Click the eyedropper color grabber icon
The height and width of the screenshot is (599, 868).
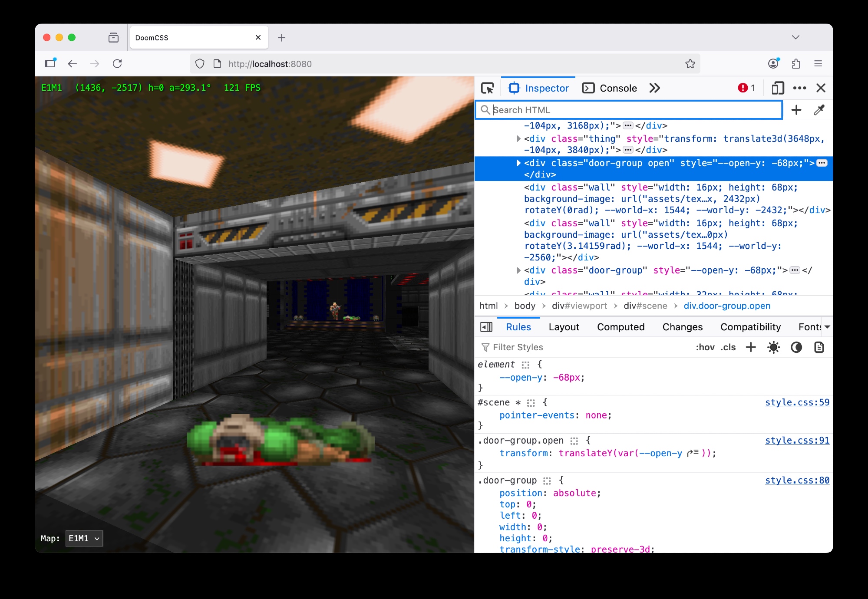819,110
